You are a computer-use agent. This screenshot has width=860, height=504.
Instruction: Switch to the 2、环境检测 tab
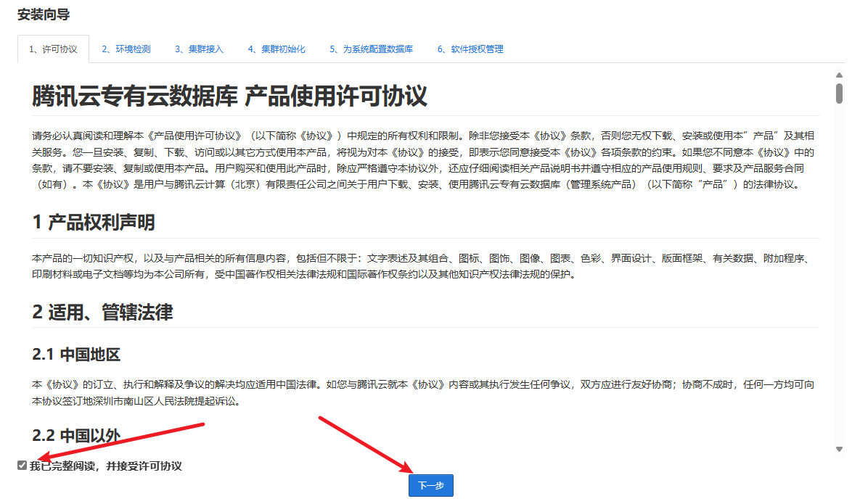pos(126,49)
